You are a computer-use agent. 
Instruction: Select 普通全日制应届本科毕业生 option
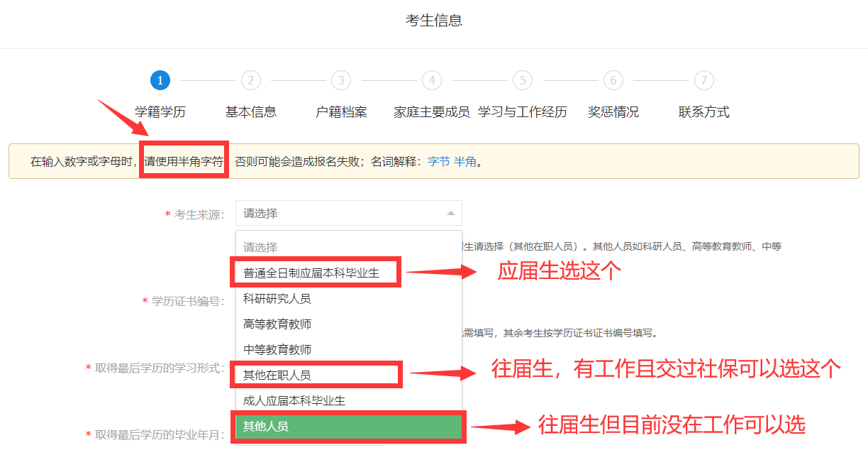(x=311, y=273)
